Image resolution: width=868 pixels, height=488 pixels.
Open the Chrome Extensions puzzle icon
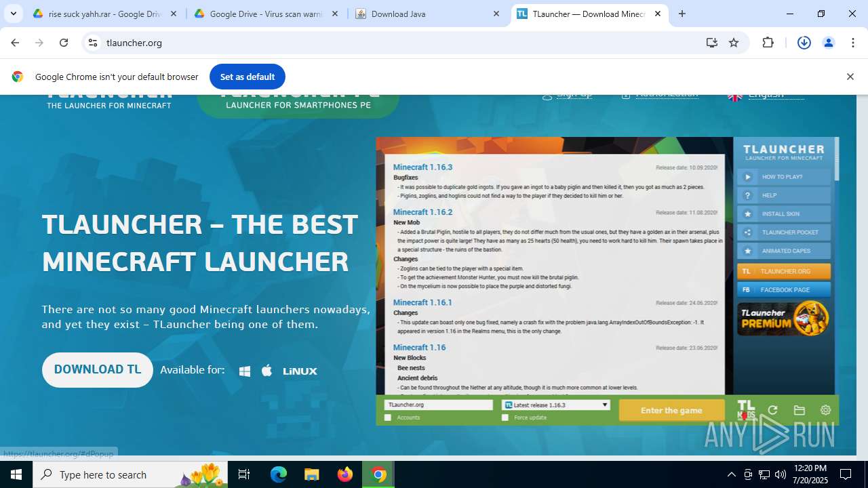pyautogui.click(x=768, y=43)
